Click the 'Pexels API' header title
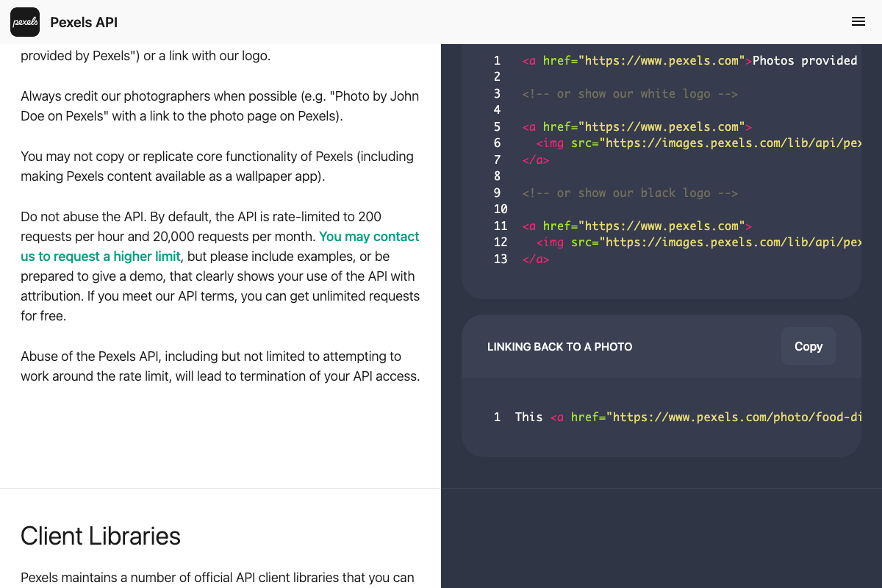This screenshot has height=588, width=882. click(83, 22)
